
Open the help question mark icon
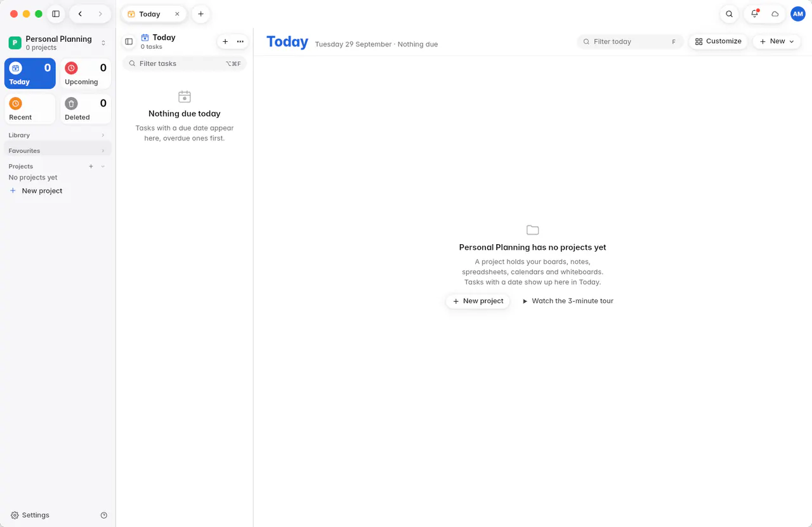pyautogui.click(x=104, y=515)
